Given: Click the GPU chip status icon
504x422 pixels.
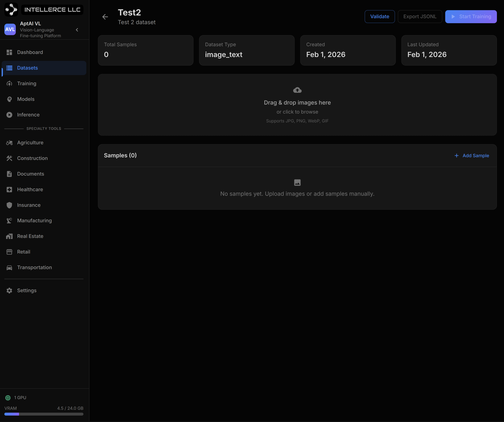Looking at the screenshot, I should pyautogui.click(x=8, y=398).
